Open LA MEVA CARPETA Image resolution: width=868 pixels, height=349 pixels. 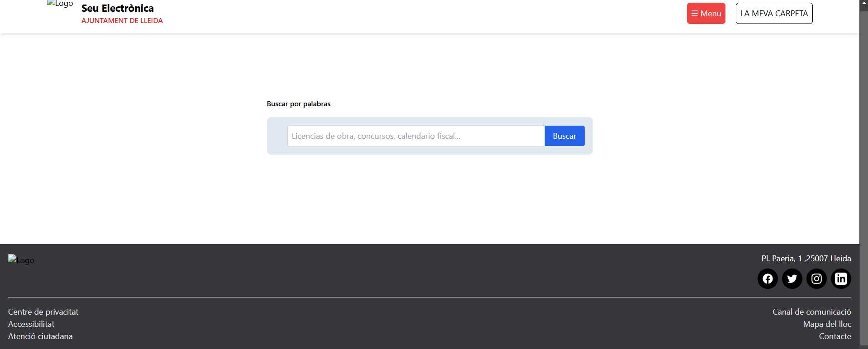(x=774, y=14)
